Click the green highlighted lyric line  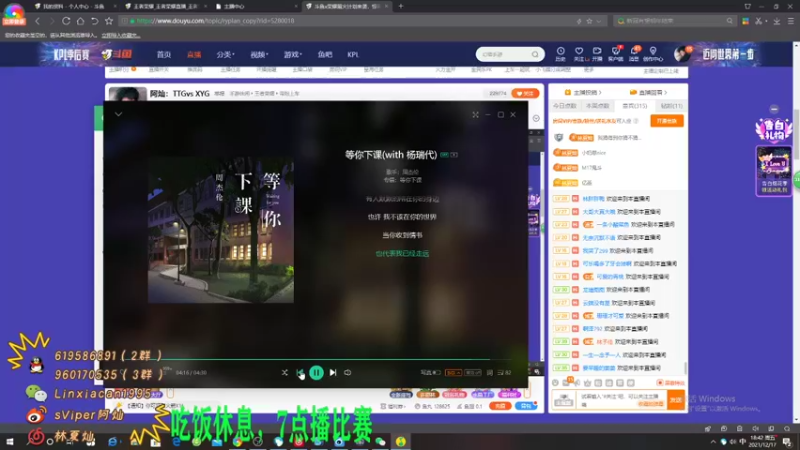(402, 253)
